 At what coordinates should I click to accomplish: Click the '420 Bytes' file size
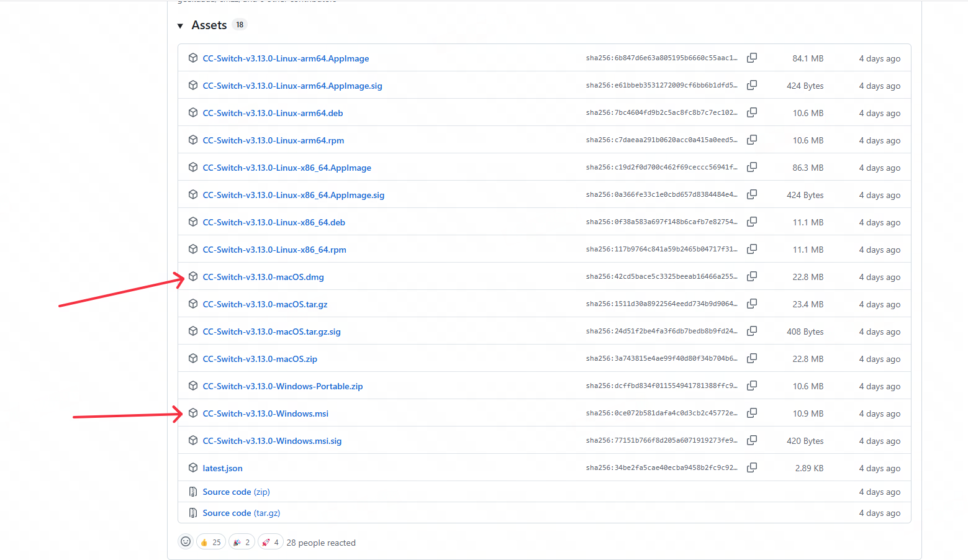[x=805, y=441]
